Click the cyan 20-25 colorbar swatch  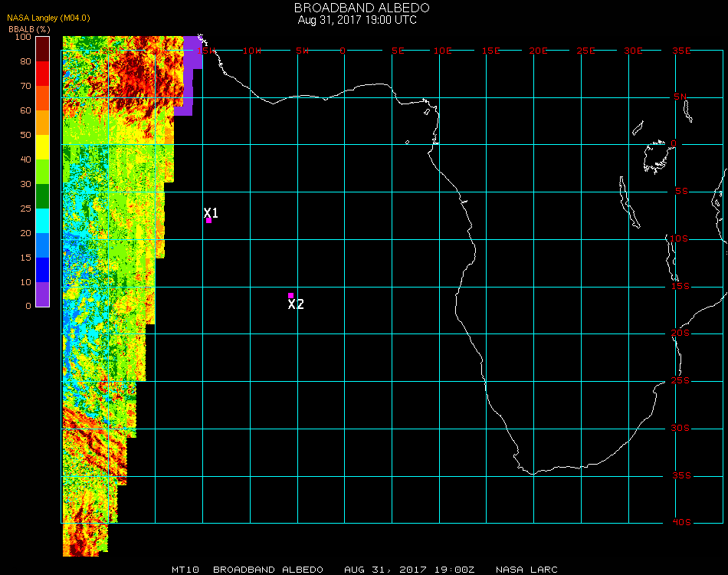(x=42, y=221)
